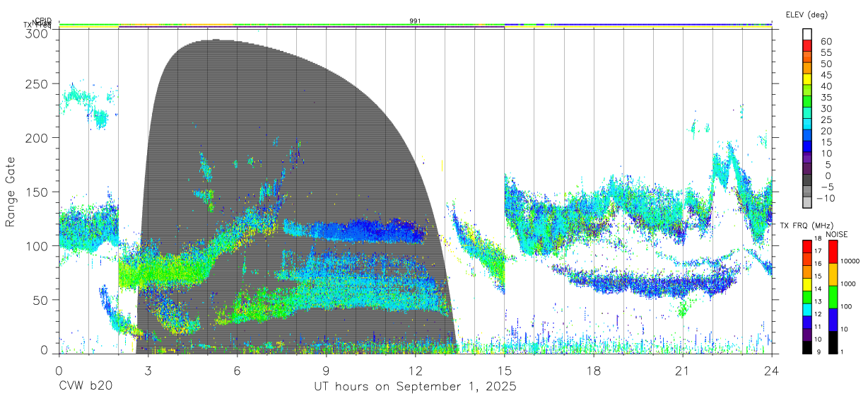The image size is (868, 401).
Task: Click the x-axis tick label '3'
Action: coord(148,371)
